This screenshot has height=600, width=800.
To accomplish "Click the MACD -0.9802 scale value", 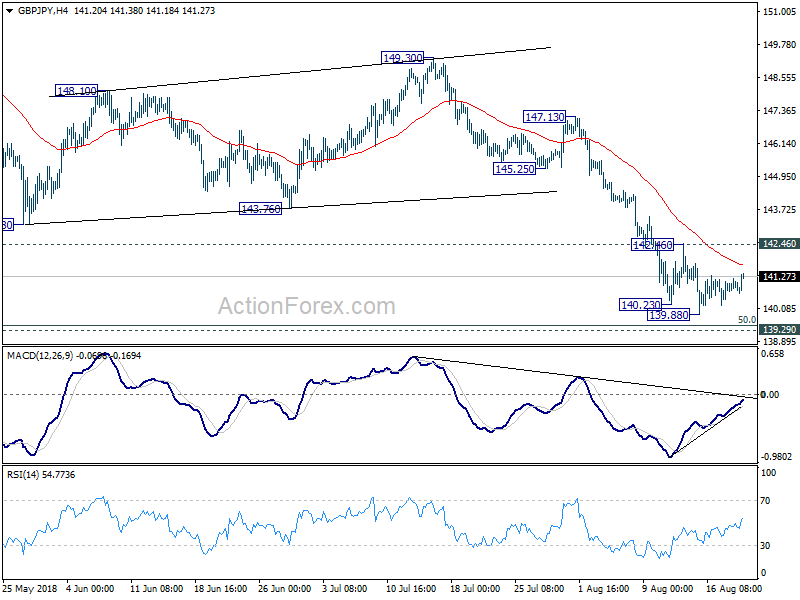I will 776,457.
